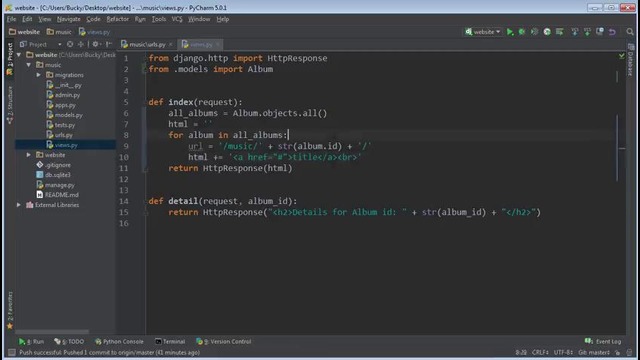Open the Refactor menu
Image resolution: width=640 pixels, height=360 pixels.
click(x=118, y=19)
